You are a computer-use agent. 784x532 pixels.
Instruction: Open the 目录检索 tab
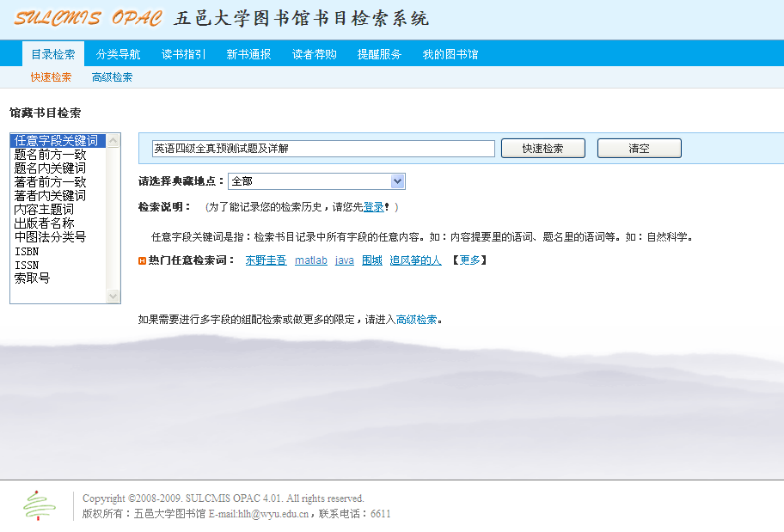[x=53, y=54]
